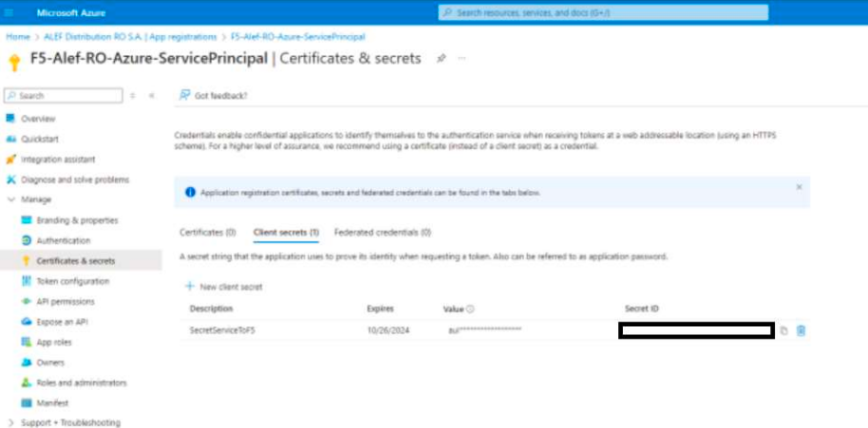
Task: Click the Got feedback? button
Action: [x=214, y=96]
